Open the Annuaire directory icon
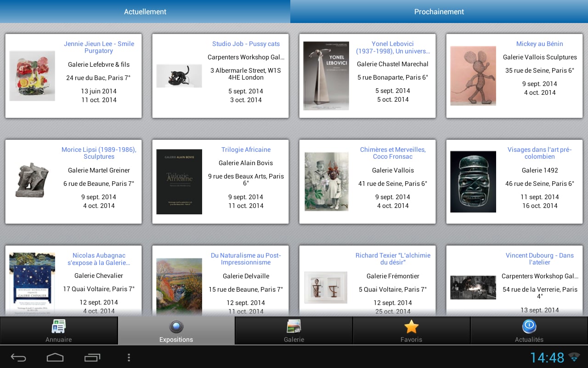Image resolution: width=588 pixels, height=368 pixels. [x=59, y=327]
